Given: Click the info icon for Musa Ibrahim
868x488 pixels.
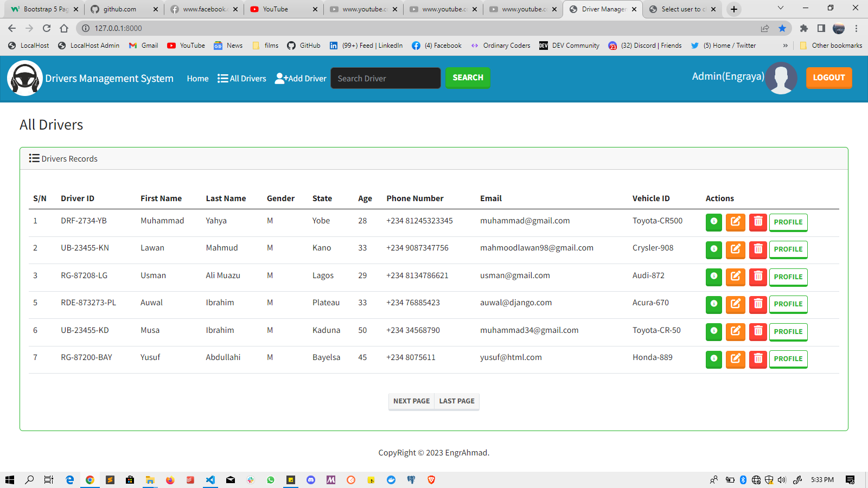Looking at the screenshot, I should [x=713, y=332].
